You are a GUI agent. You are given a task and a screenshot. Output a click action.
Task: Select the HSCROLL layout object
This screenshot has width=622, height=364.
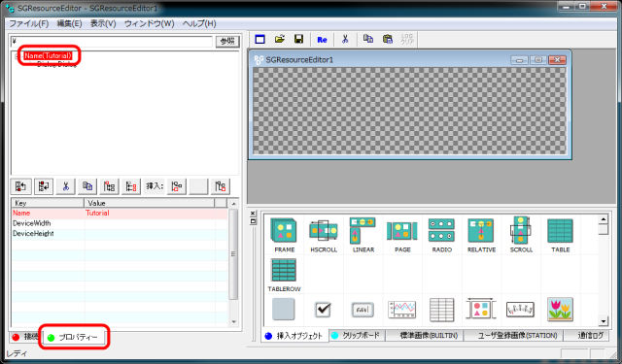(324, 235)
